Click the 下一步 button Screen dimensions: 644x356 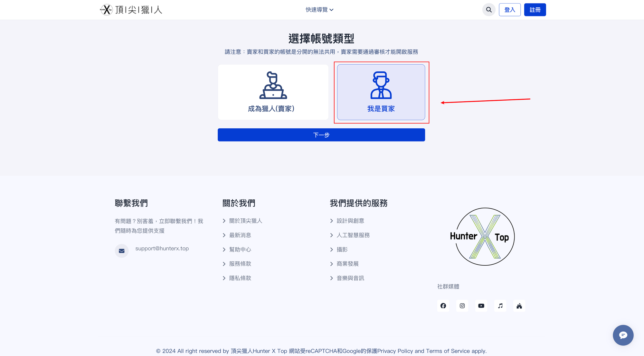(321, 135)
